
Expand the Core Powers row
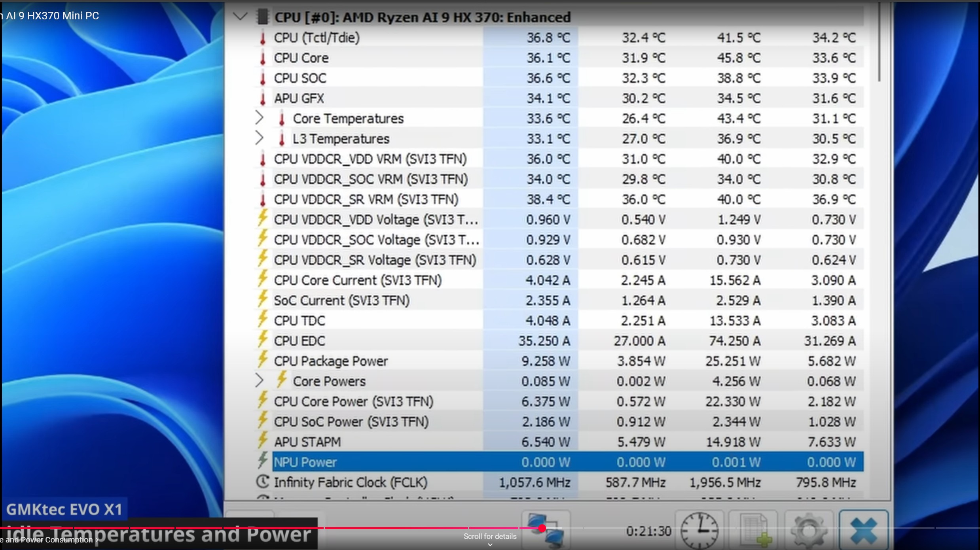(x=259, y=380)
